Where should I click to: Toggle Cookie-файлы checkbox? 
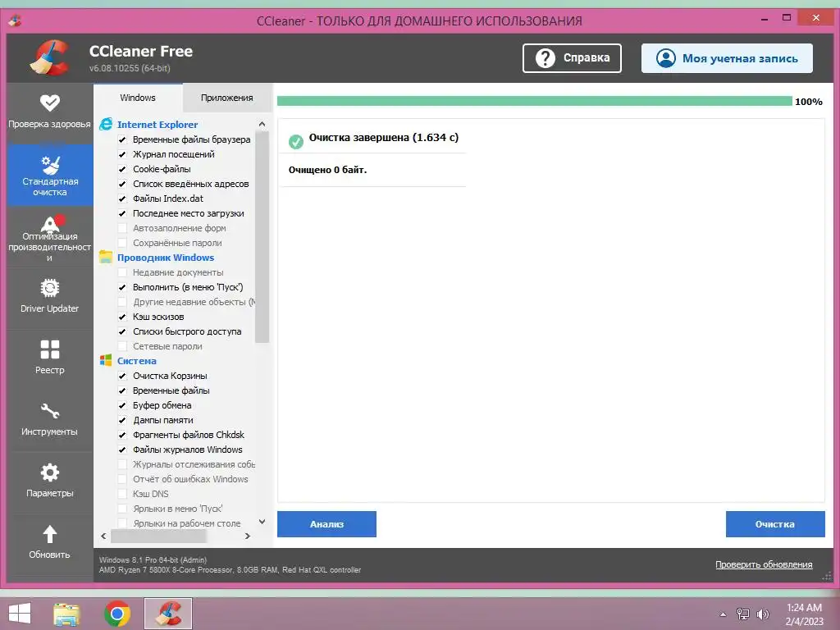point(122,169)
